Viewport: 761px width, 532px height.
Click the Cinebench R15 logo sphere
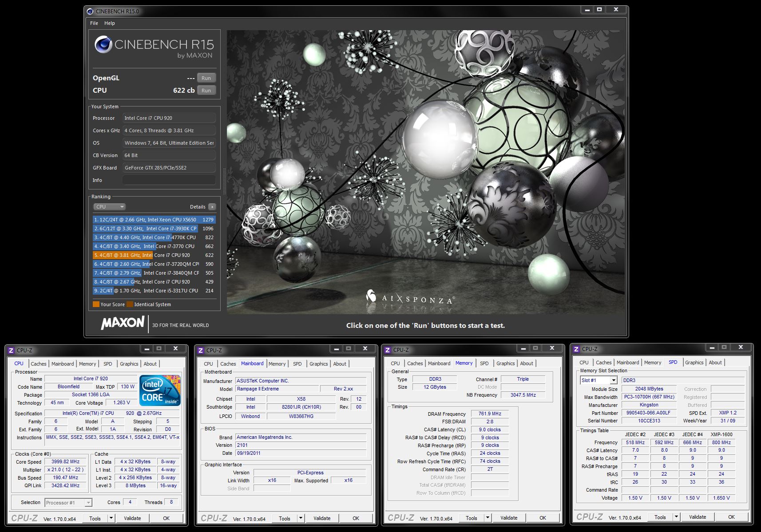click(103, 44)
